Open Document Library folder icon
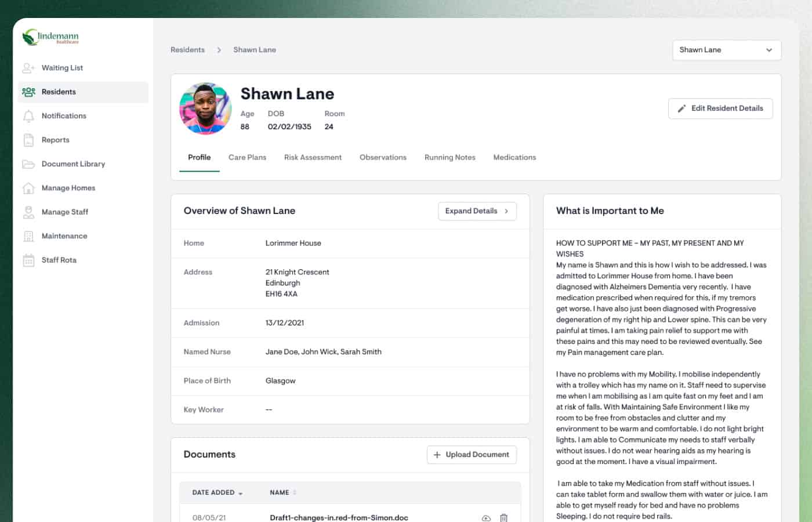812x522 pixels. pyautogui.click(x=28, y=164)
